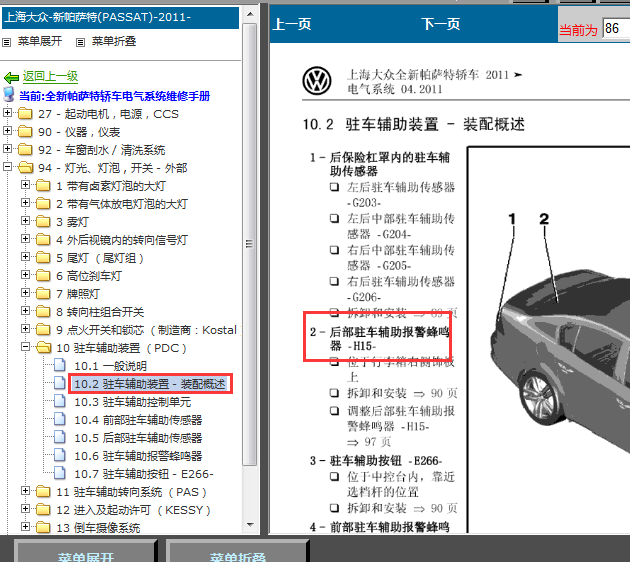Click folder icon for 13 倒车摄像系统

click(x=43, y=527)
